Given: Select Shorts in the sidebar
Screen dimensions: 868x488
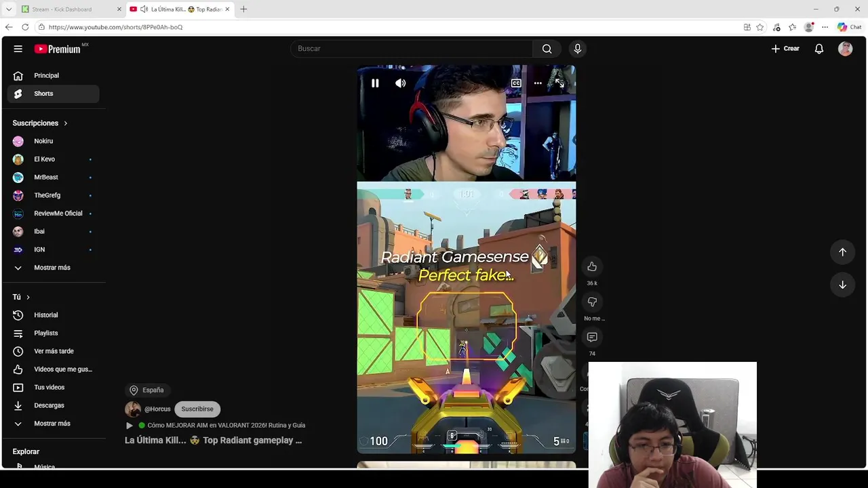Looking at the screenshot, I should [53, 94].
